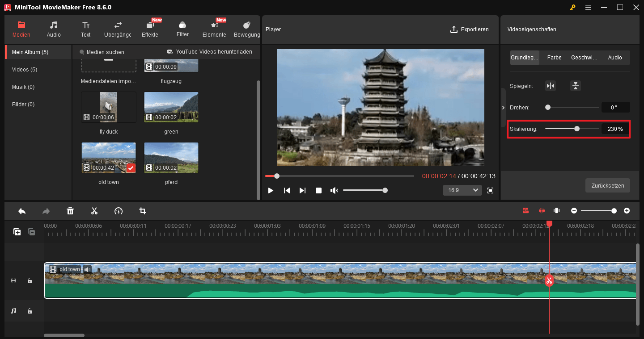Lock the video track in the timeline
This screenshot has width=644, height=339.
pos(30,280)
